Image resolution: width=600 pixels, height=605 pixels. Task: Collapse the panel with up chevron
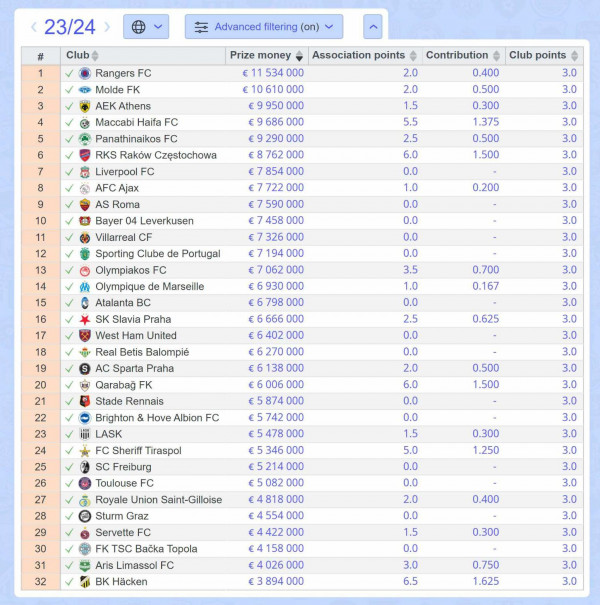(x=373, y=27)
